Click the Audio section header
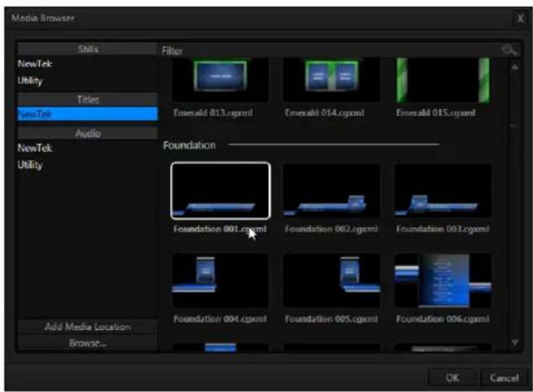Screen dimensions: 533x392 point(88,133)
